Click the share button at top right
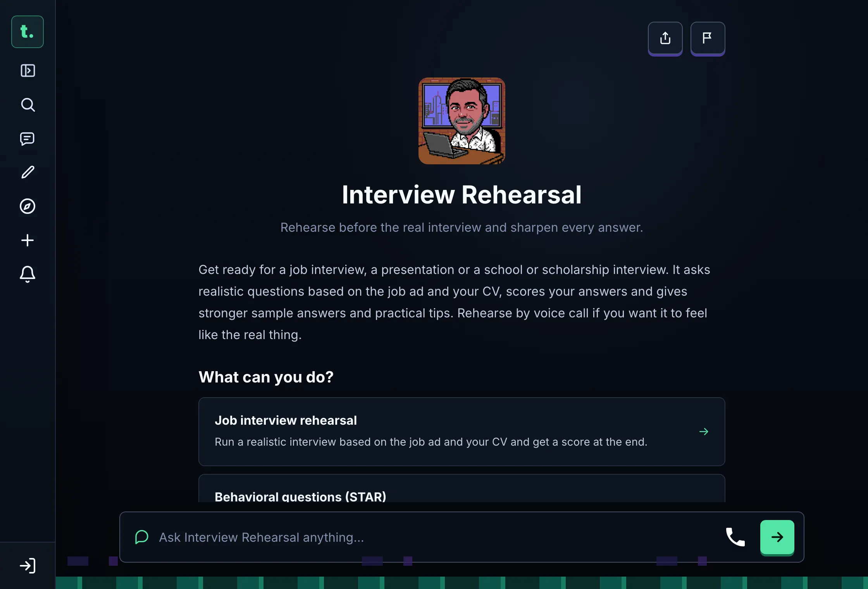 pos(665,38)
